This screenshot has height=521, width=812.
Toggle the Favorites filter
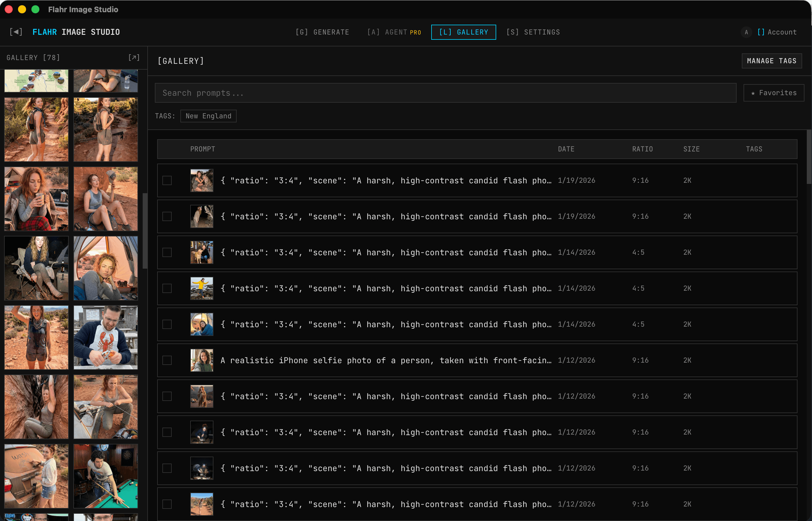(773, 93)
